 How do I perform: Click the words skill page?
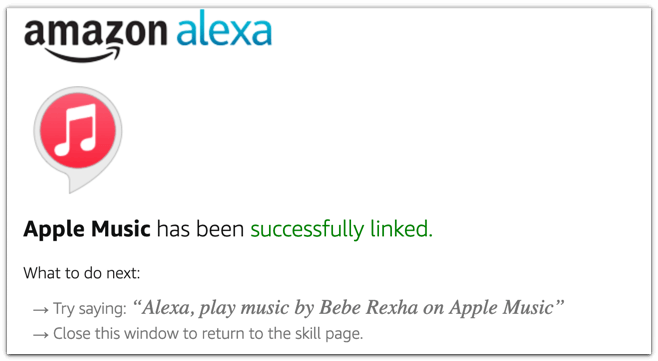(x=329, y=334)
